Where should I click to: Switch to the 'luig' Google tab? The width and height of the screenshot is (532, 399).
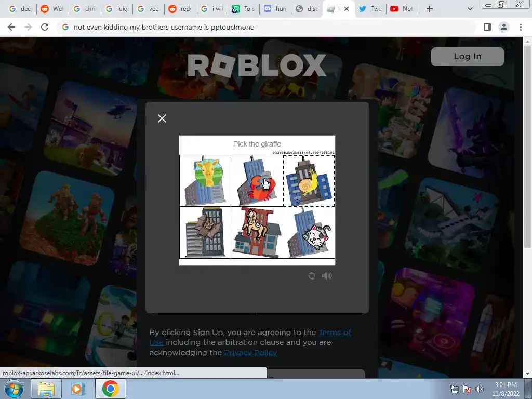tap(117, 9)
